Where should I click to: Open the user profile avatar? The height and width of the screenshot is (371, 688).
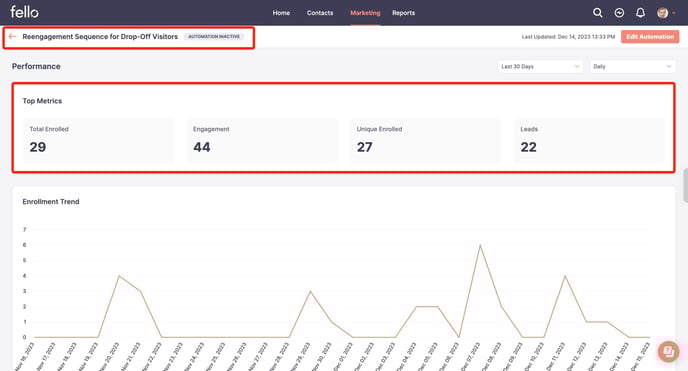pos(662,13)
